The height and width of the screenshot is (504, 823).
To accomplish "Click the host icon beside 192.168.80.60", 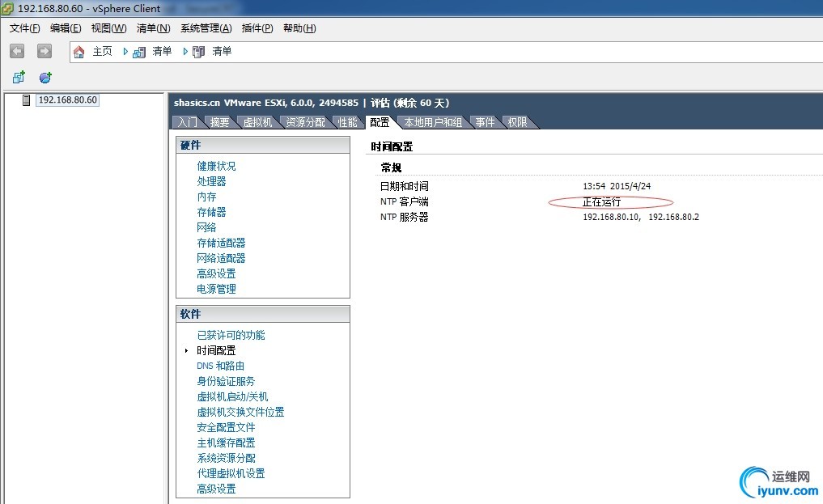I will 26,100.
